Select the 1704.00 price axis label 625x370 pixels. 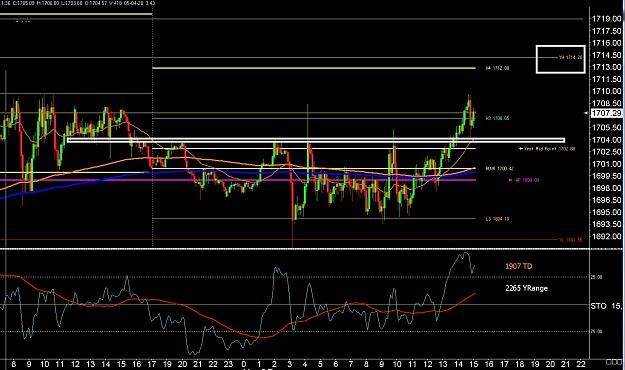click(606, 140)
